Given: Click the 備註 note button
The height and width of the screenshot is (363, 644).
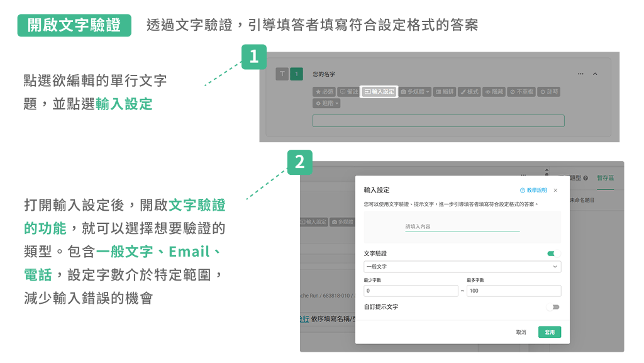Looking at the screenshot, I should 349,92.
